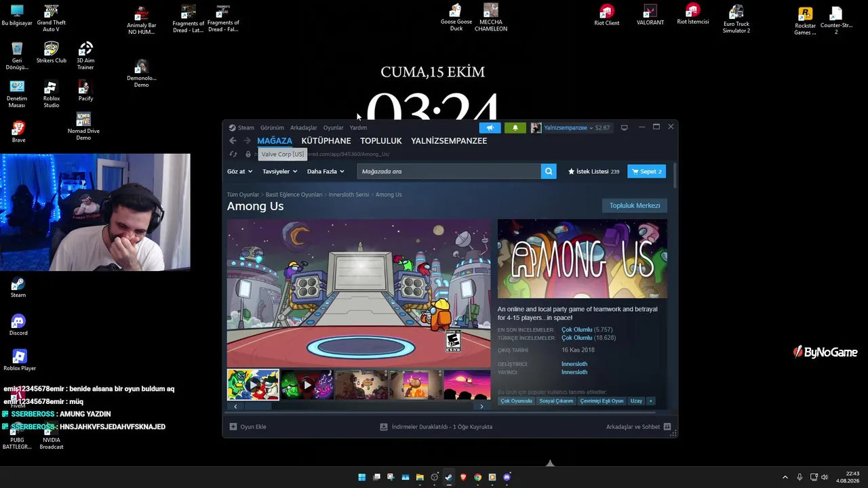Image resolution: width=868 pixels, height=488 pixels.
Task: Click the Innersloth Serisi breadcrumb
Action: pyautogui.click(x=349, y=195)
